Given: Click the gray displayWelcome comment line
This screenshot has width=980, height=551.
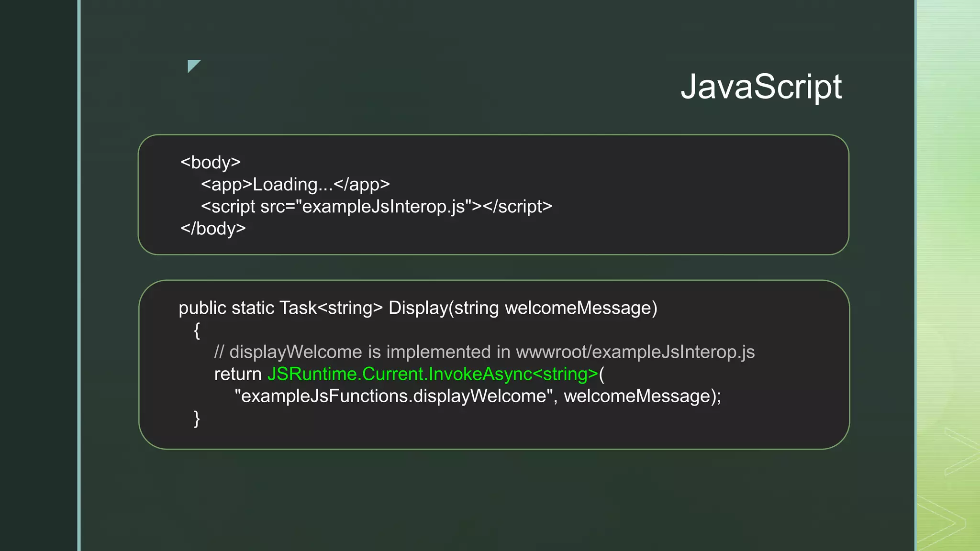Looking at the screenshot, I should pos(484,352).
